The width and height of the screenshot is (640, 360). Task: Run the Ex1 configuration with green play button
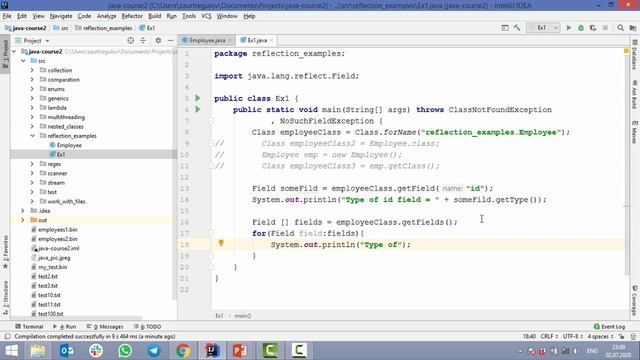point(569,28)
